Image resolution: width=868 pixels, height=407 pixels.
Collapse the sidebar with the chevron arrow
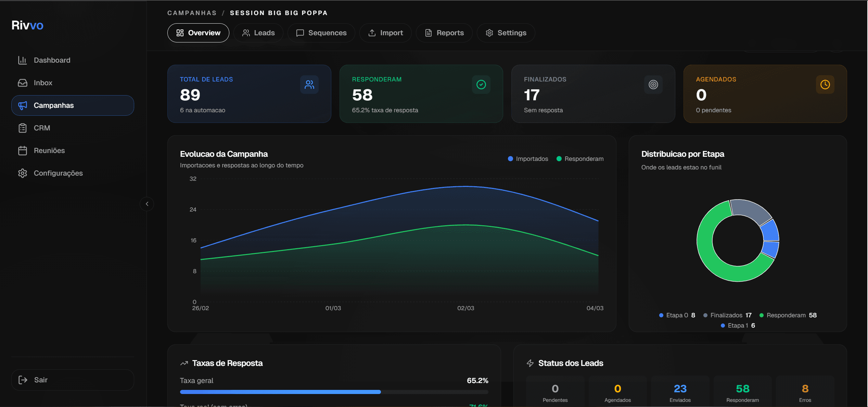point(147,204)
